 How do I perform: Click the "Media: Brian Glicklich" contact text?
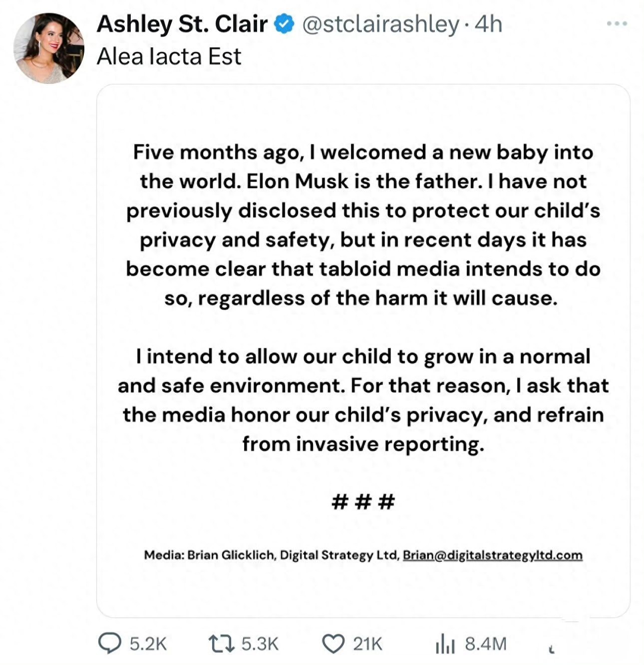coord(209,555)
